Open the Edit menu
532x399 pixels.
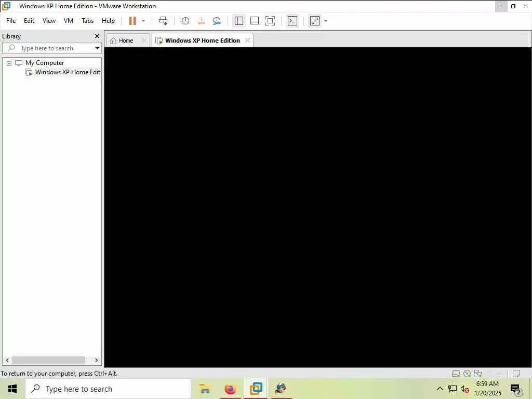point(29,21)
